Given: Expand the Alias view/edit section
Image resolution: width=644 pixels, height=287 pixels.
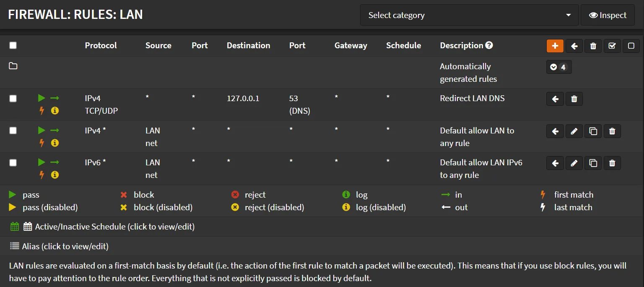Looking at the screenshot, I should [x=59, y=246].
